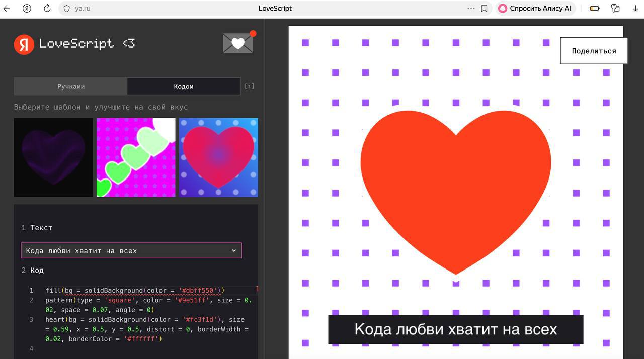Select the 'Кодом' tab
Viewport: 644px width, 359px height.
coord(183,86)
